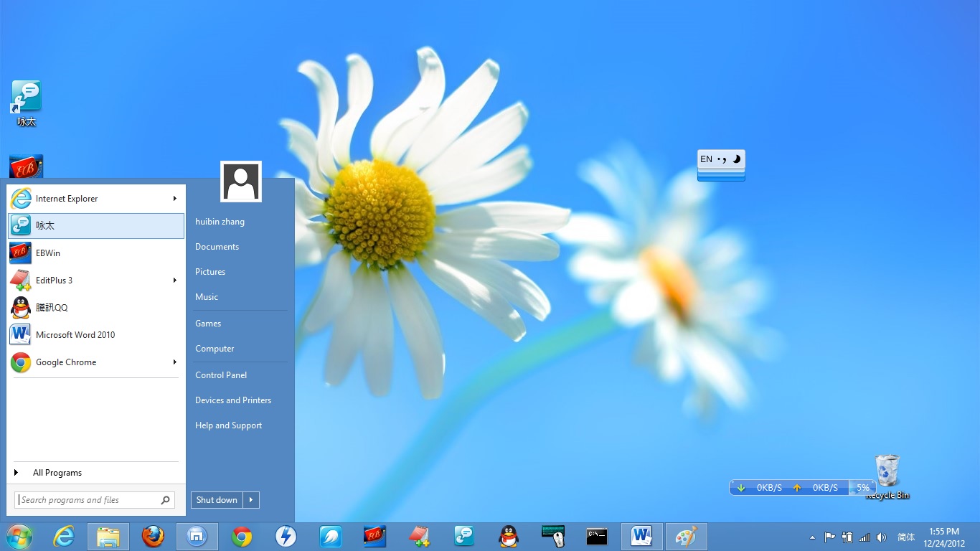Open the Shut down options arrow
980x551 pixels.
[x=251, y=500]
